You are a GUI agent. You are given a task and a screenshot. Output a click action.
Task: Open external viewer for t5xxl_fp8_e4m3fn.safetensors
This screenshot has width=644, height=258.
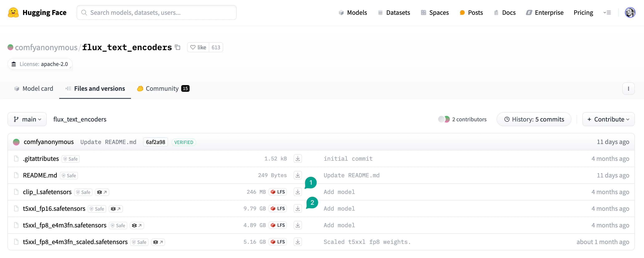click(x=137, y=226)
